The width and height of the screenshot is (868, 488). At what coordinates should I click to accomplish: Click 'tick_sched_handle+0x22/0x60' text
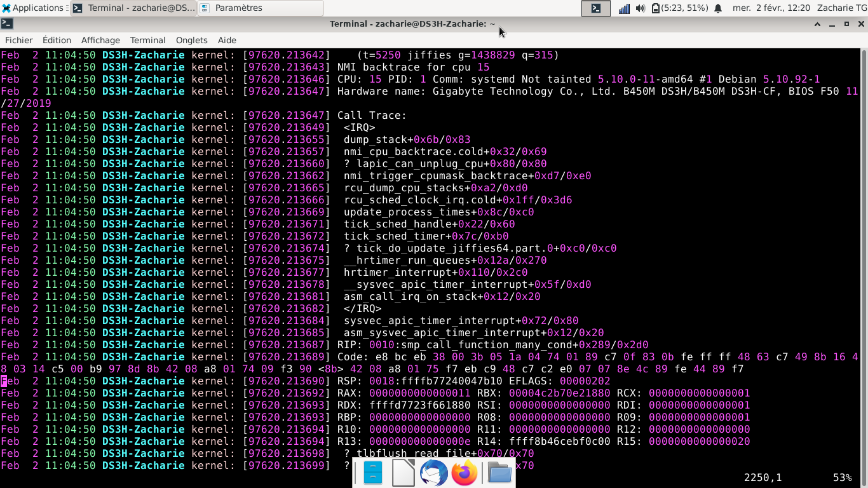430,224
